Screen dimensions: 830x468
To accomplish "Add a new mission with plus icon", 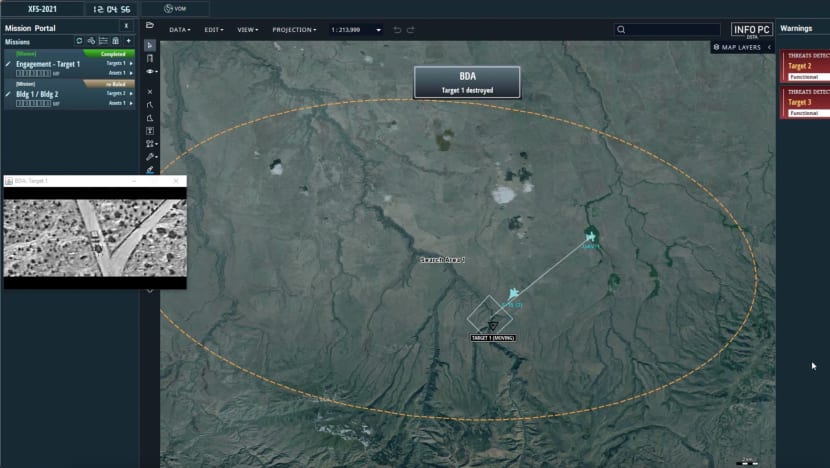I will point(128,41).
